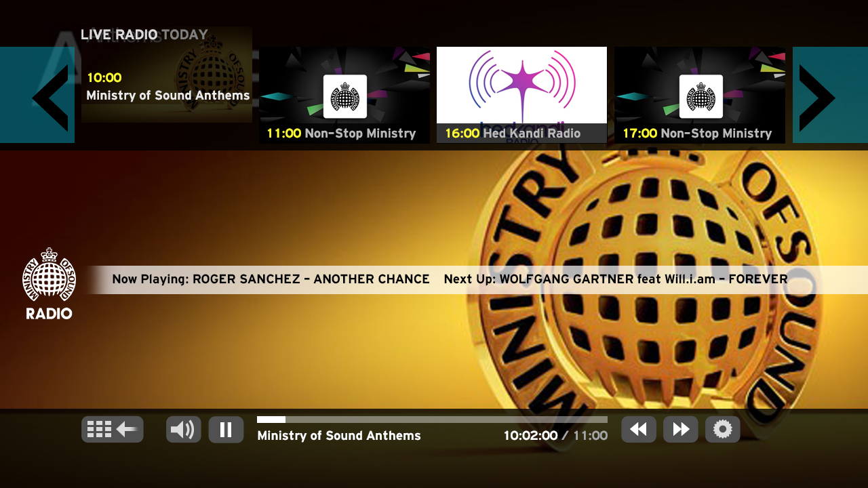
Task: Go back to the grid menu
Action: pos(113,429)
